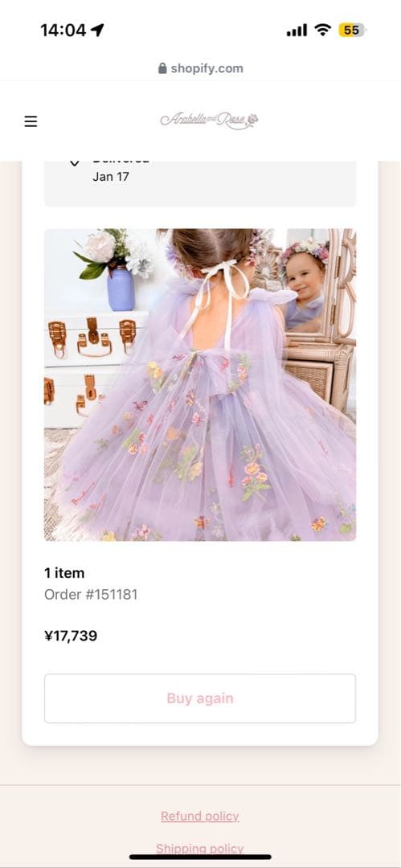
Task: Tap the location arrow in status bar
Action: click(97, 30)
